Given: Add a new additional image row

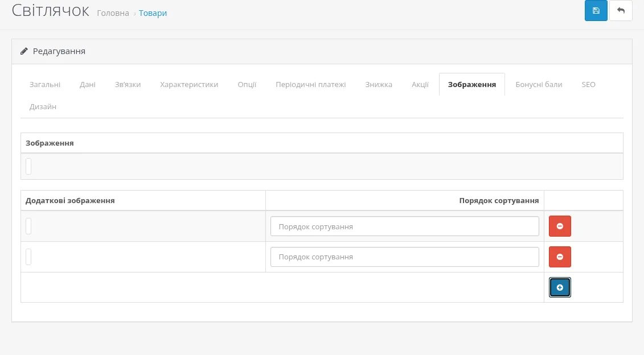Looking at the screenshot, I should coord(560,287).
